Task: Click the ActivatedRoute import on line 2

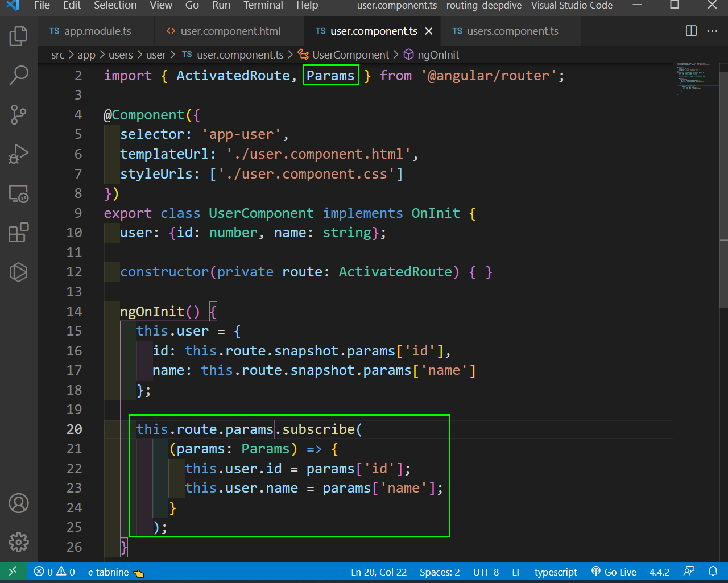Action: tap(233, 76)
